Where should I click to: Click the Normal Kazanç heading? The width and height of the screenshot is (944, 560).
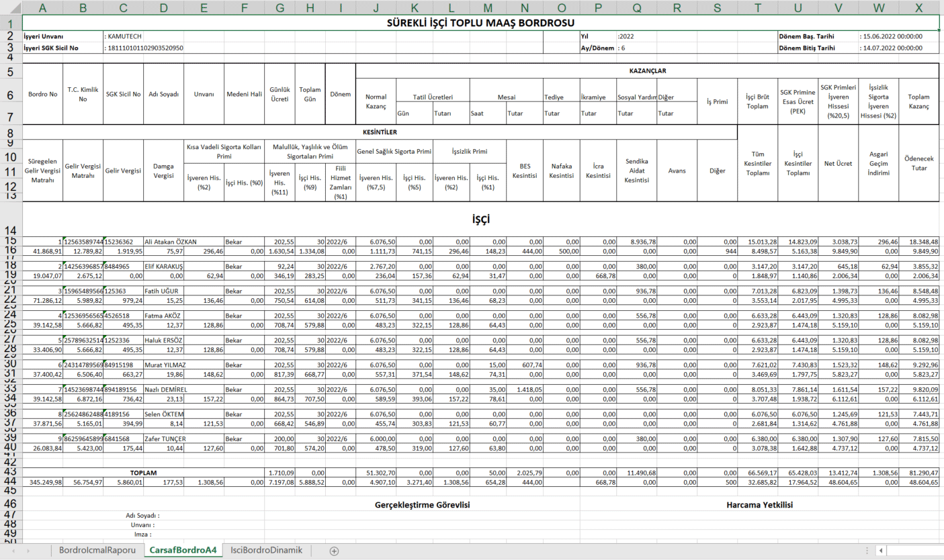376,102
